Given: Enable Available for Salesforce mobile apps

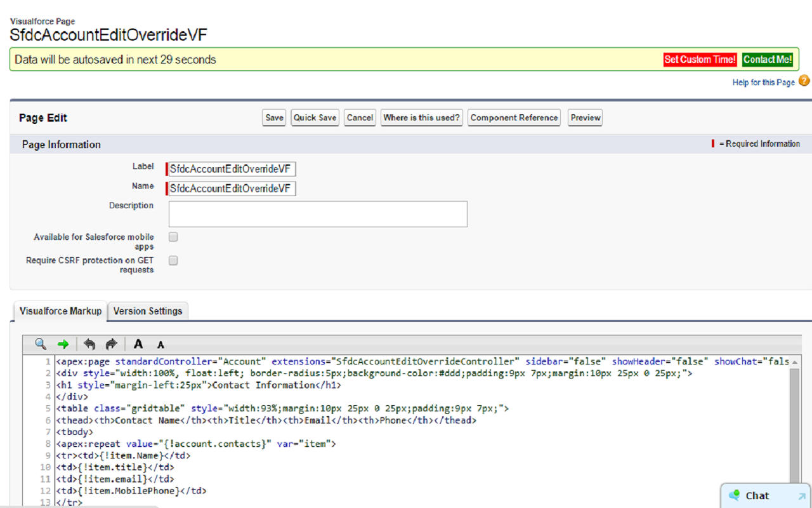Looking at the screenshot, I should pyautogui.click(x=173, y=237).
